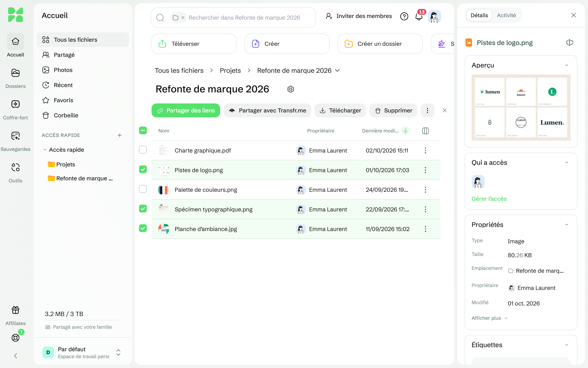Click the Télécharger button
This screenshot has height=368, width=588.
click(340, 110)
